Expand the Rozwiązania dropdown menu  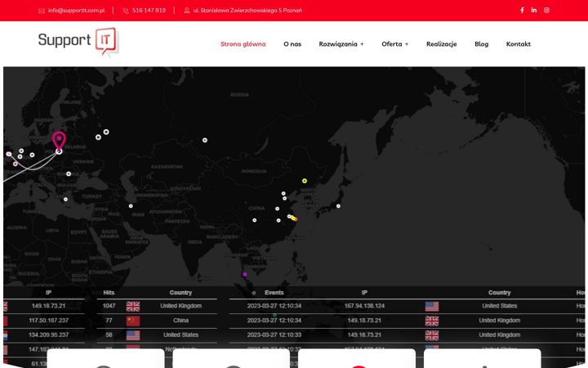coord(341,44)
